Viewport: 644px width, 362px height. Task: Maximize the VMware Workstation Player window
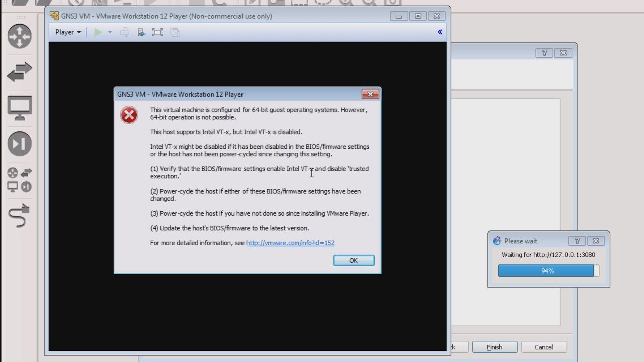418,16
